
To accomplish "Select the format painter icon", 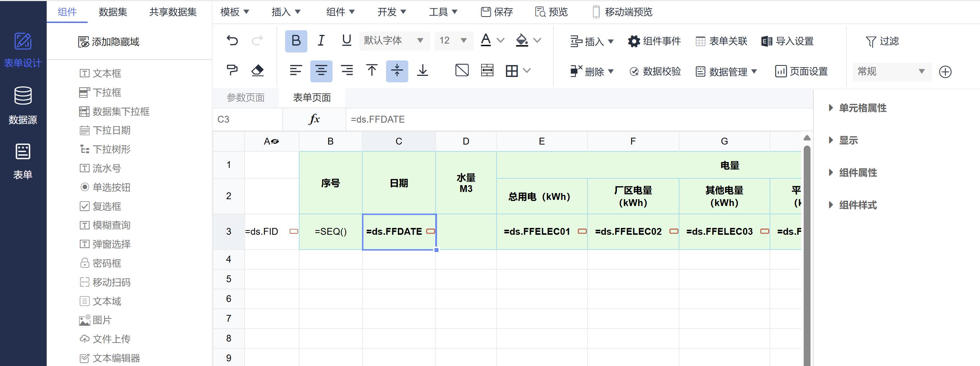I will 232,70.
